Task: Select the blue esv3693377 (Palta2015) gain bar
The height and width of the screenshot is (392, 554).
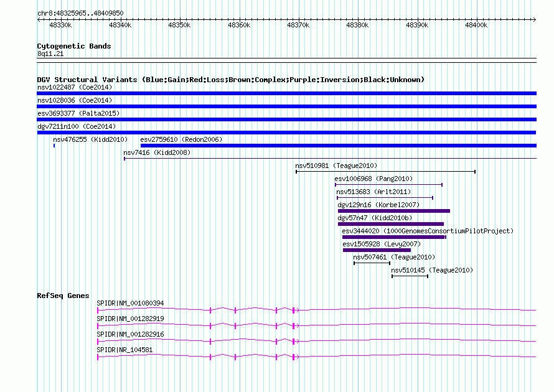Action: coord(286,119)
